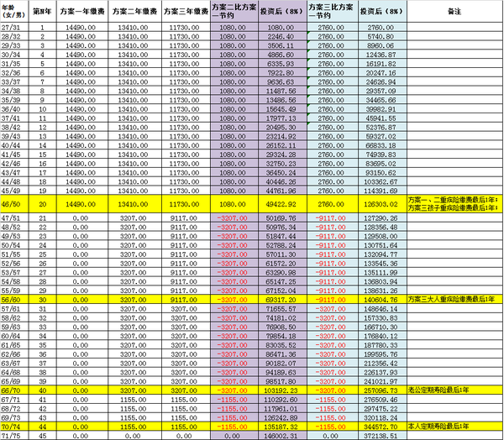Click the value 114391.69

(382, 191)
